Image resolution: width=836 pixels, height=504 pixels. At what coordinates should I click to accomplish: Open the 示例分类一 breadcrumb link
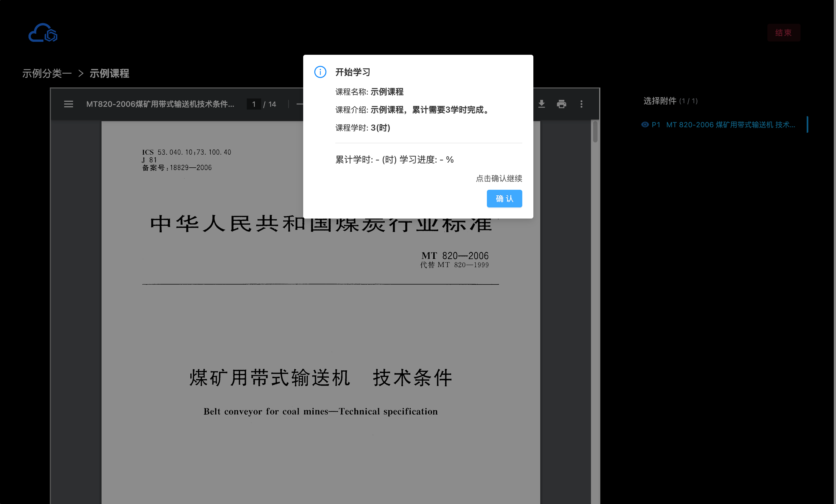click(x=47, y=73)
